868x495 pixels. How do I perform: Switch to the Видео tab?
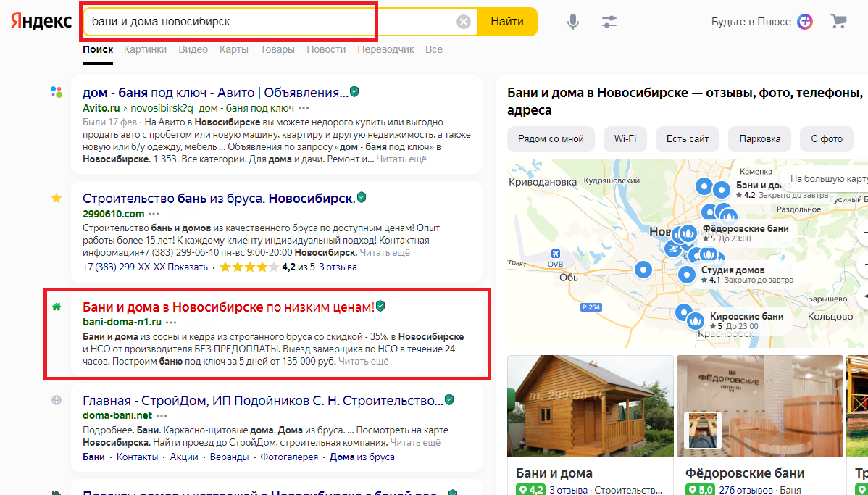click(x=193, y=49)
